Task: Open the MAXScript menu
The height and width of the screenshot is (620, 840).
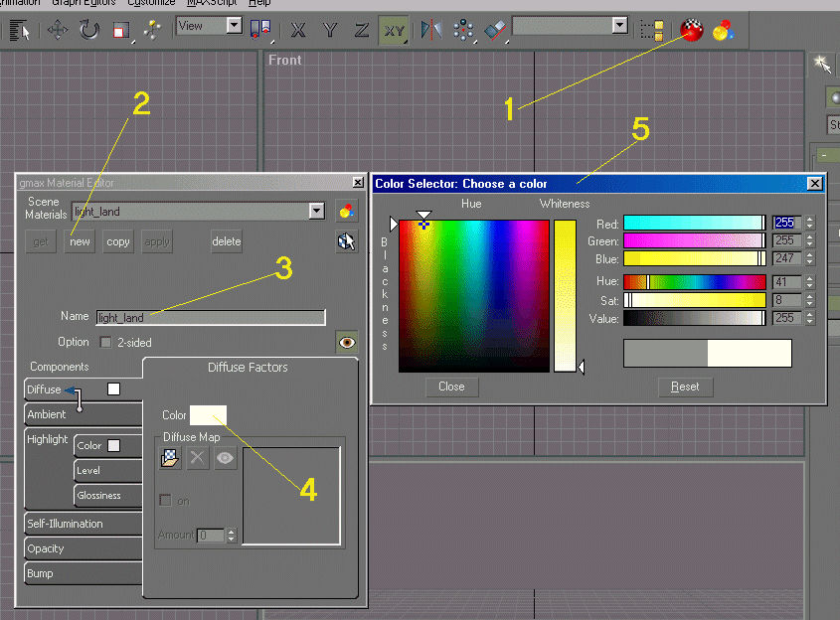Action: (212, 3)
